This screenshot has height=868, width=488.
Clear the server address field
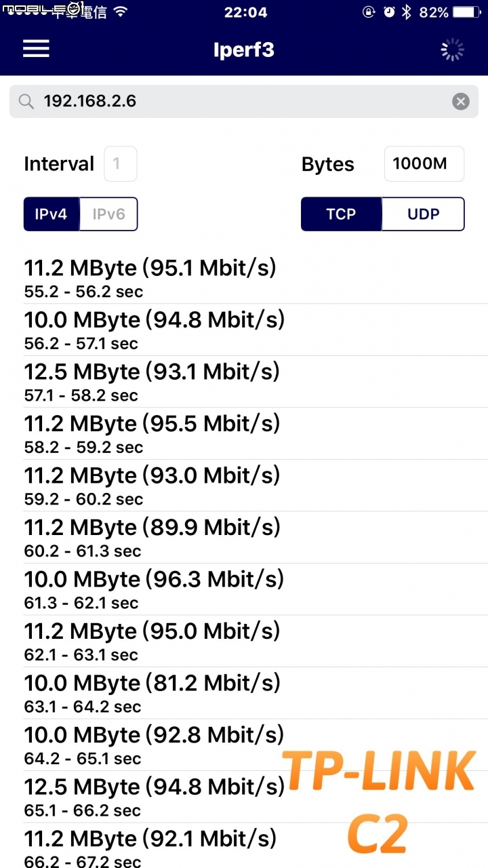tap(460, 102)
